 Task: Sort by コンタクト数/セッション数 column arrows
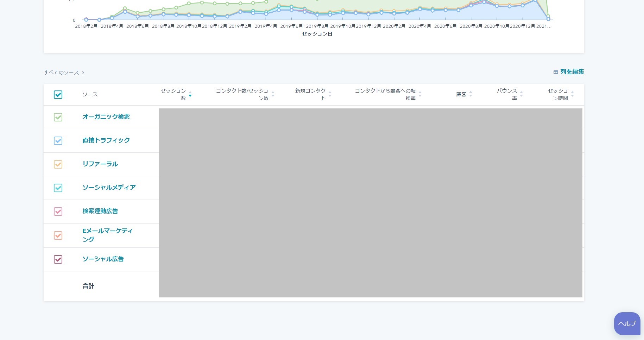click(x=273, y=94)
